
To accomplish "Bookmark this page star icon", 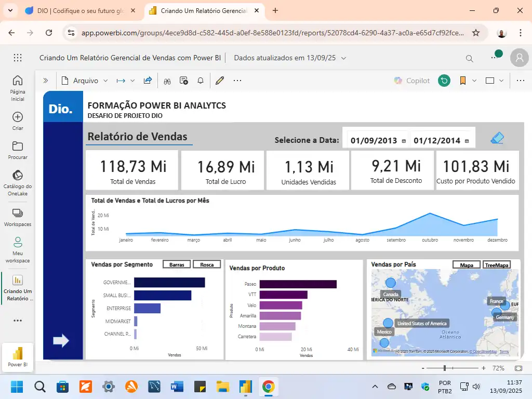I will tap(476, 33).
